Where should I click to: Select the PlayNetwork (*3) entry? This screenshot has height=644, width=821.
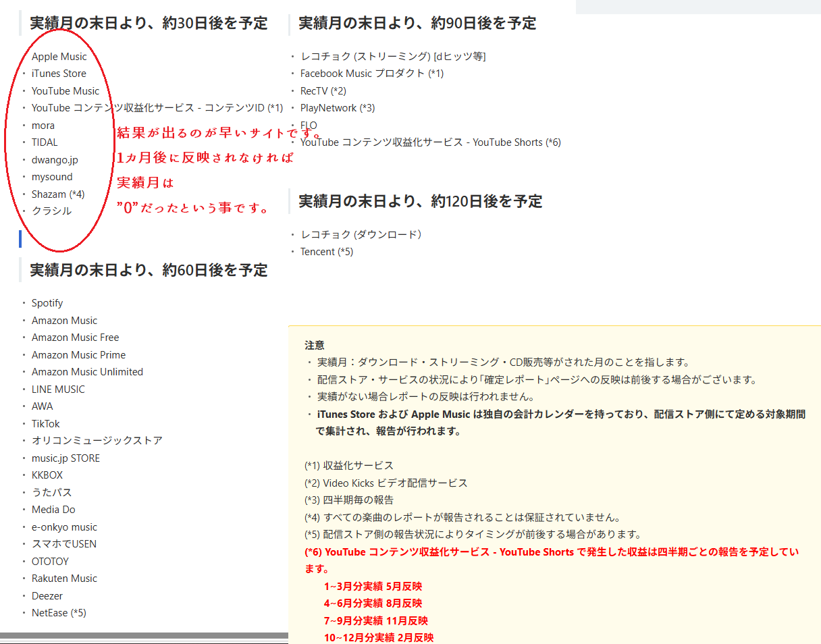tap(338, 108)
